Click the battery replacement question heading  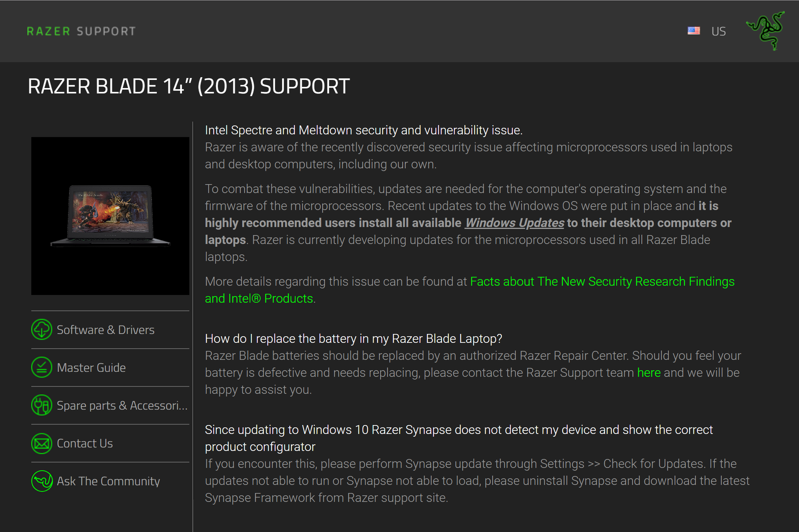354,339
